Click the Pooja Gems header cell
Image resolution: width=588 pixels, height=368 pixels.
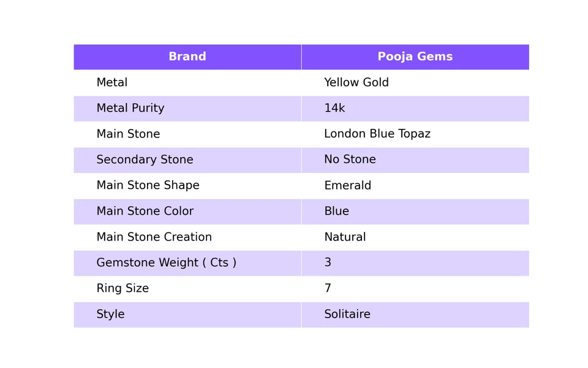pyautogui.click(x=415, y=57)
